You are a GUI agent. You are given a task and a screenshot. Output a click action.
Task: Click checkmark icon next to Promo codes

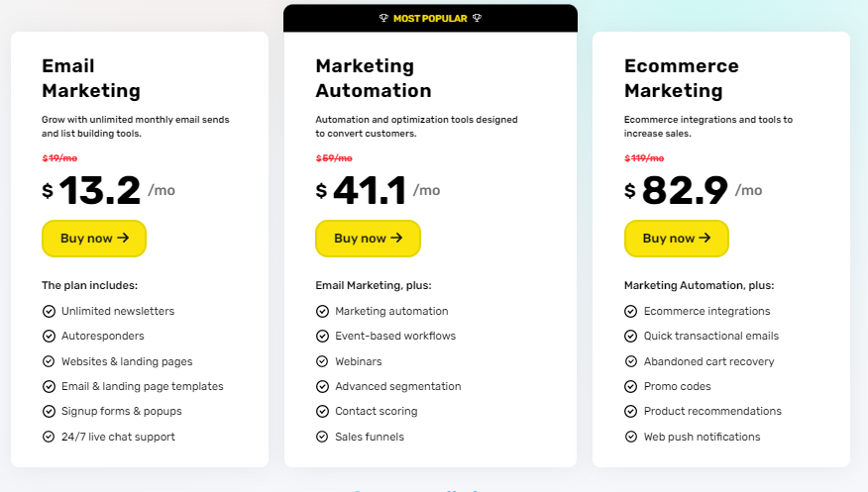coord(631,386)
